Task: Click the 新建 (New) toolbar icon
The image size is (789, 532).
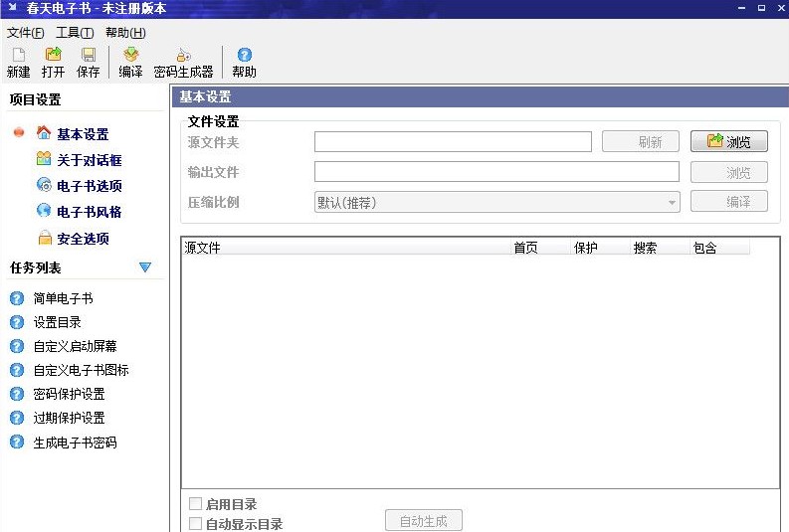Action: click(x=19, y=55)
